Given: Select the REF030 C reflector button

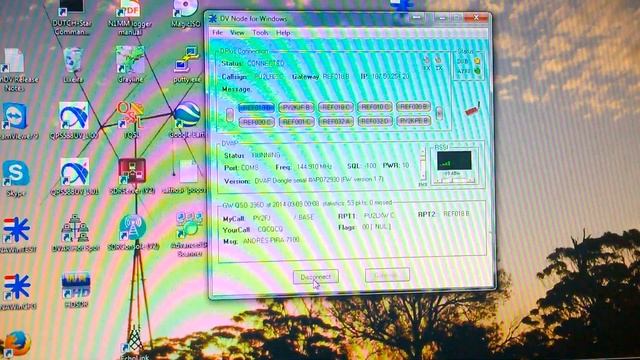Looking at the screenshot, I should 256,122.
